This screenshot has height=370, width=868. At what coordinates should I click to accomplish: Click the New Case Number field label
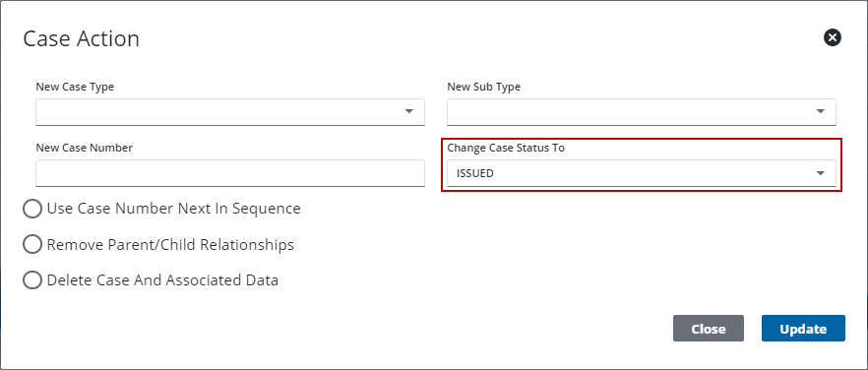tap(85, 148)
